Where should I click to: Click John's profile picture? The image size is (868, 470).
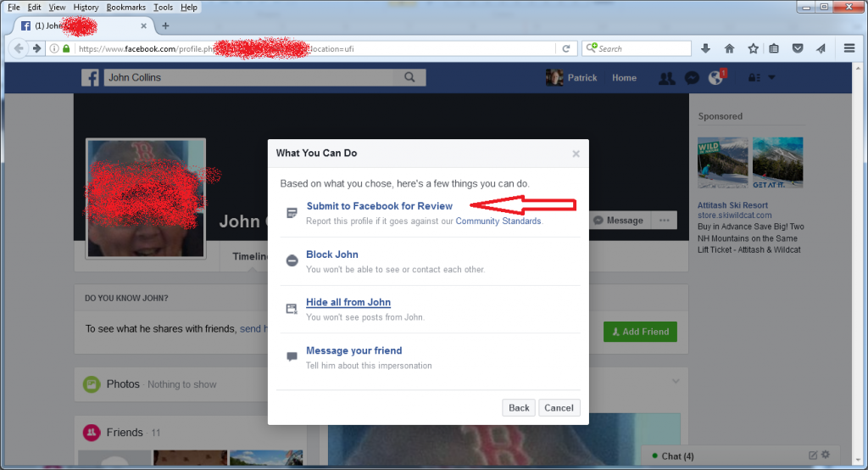point(146,198)
